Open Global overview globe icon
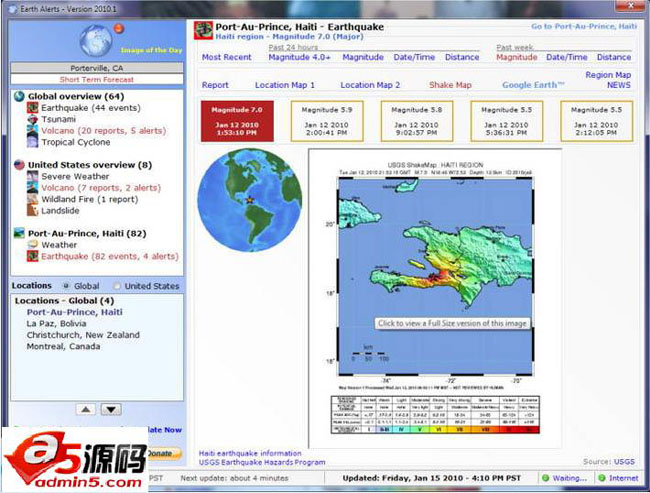Viewport: 650px width, 493px height. pyautogui.click(x=19, y=96)
